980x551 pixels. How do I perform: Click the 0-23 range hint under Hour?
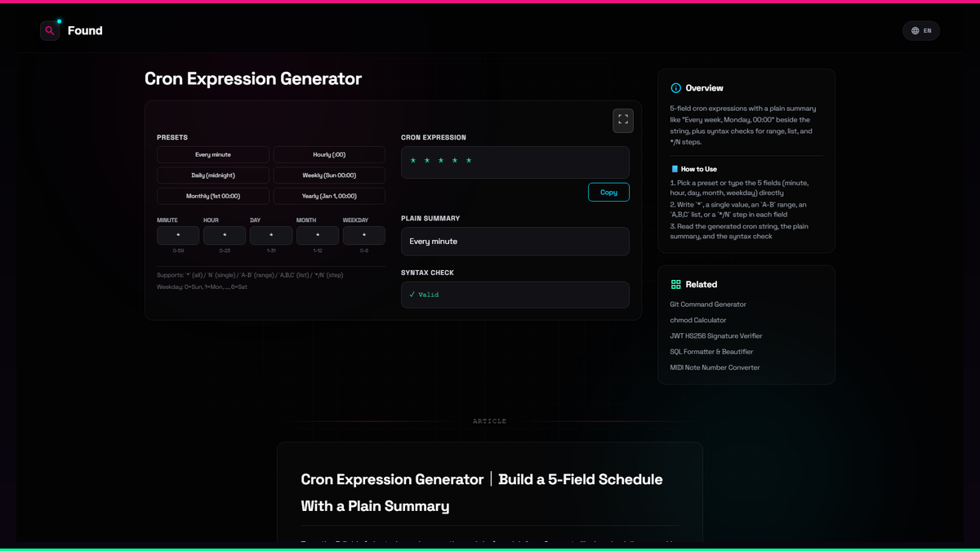tap(225, 251)
